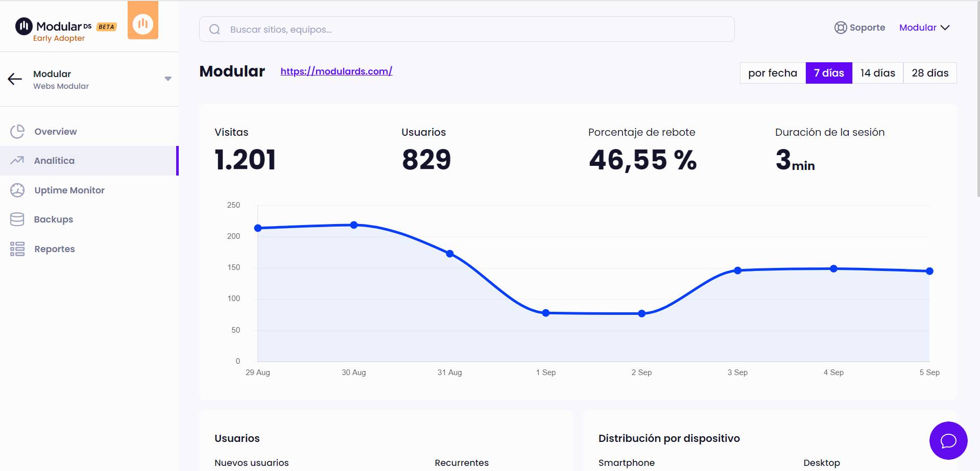Expand the Webs Modular dropdown

pyautogui.click(x=168, y=79)
